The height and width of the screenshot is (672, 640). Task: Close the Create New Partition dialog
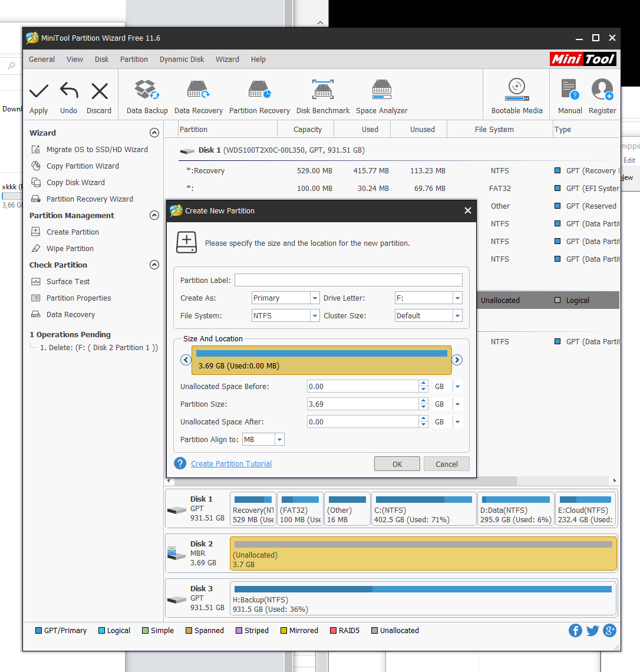pyautogui.click(x=468, y=210)
